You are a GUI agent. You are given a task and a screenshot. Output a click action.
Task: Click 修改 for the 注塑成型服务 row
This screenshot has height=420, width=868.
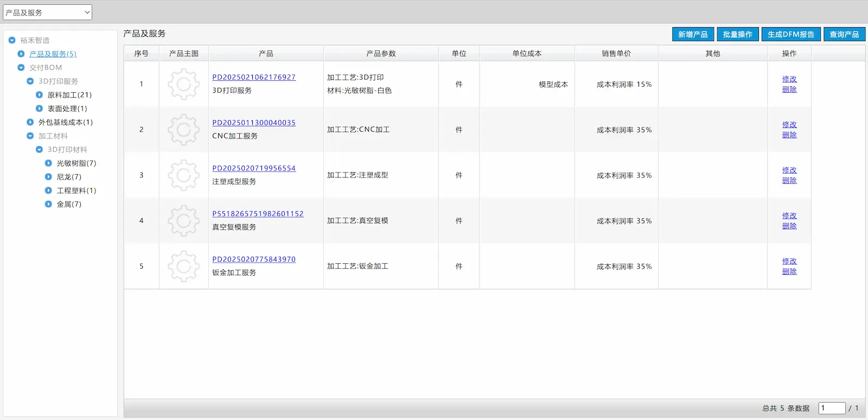click(x=789, y=170)
